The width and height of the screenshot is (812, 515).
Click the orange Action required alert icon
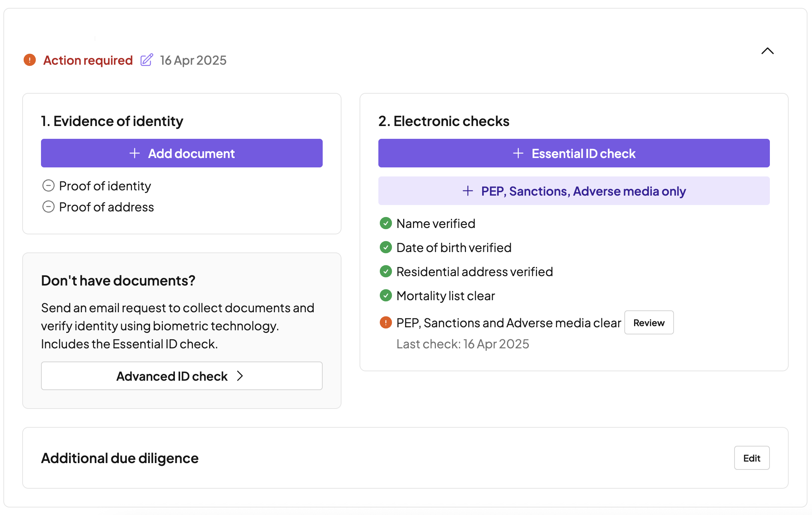click(30, 60)
